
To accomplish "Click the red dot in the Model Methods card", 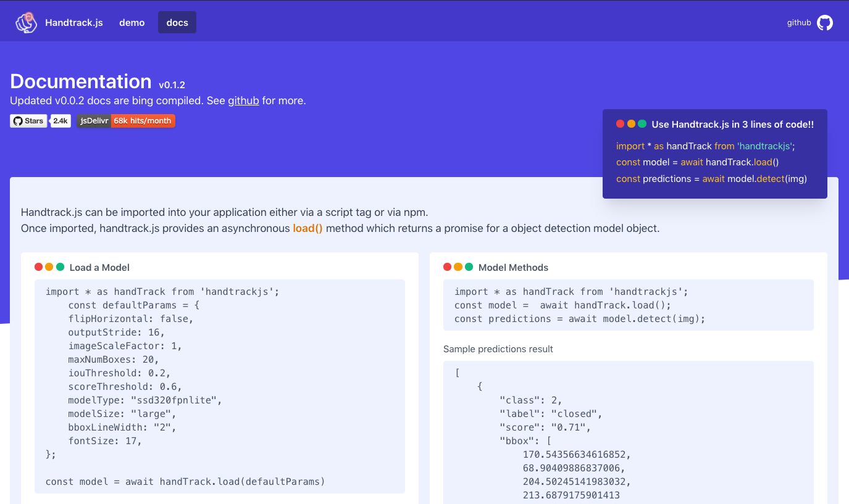I will [x=447, y=267].
